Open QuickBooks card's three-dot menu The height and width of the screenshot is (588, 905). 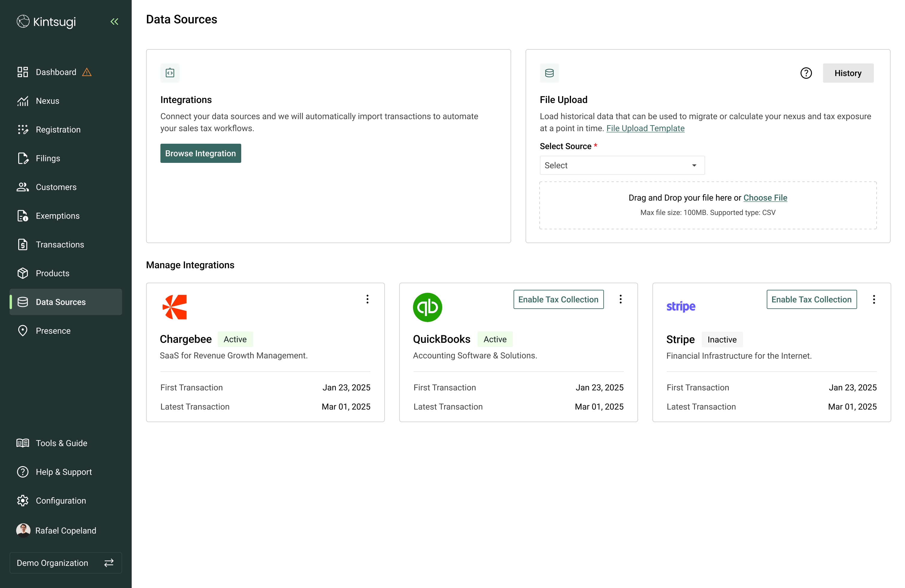click(x=620, y=299)
